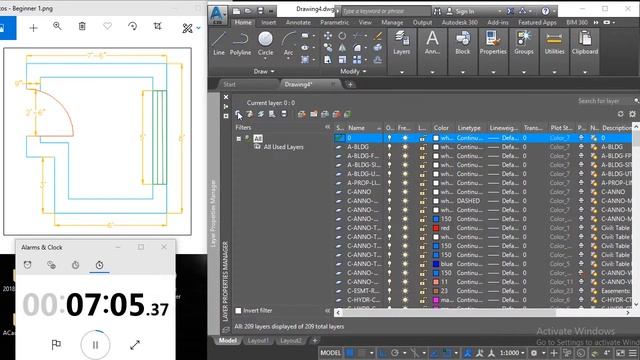This screenshot has height=360, width=640.
Task: Click the zoom icon in Photos window
Action: [x=57, y=27]
